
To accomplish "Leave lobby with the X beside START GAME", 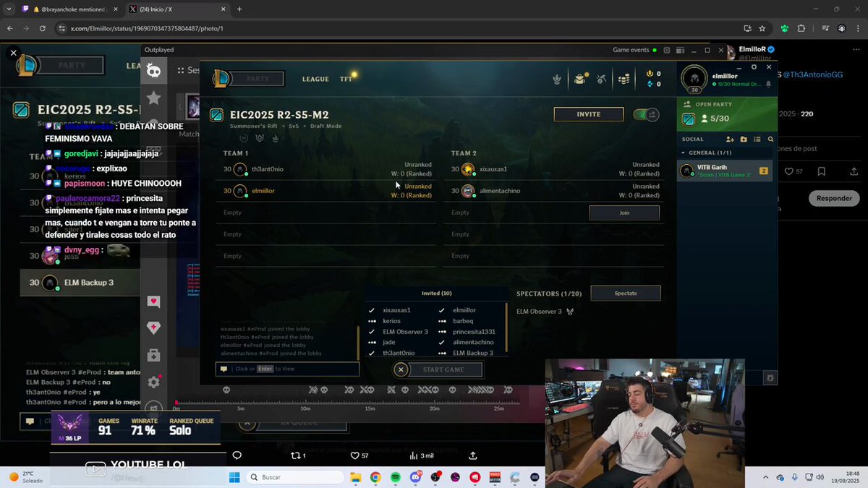I will (401, 369).
